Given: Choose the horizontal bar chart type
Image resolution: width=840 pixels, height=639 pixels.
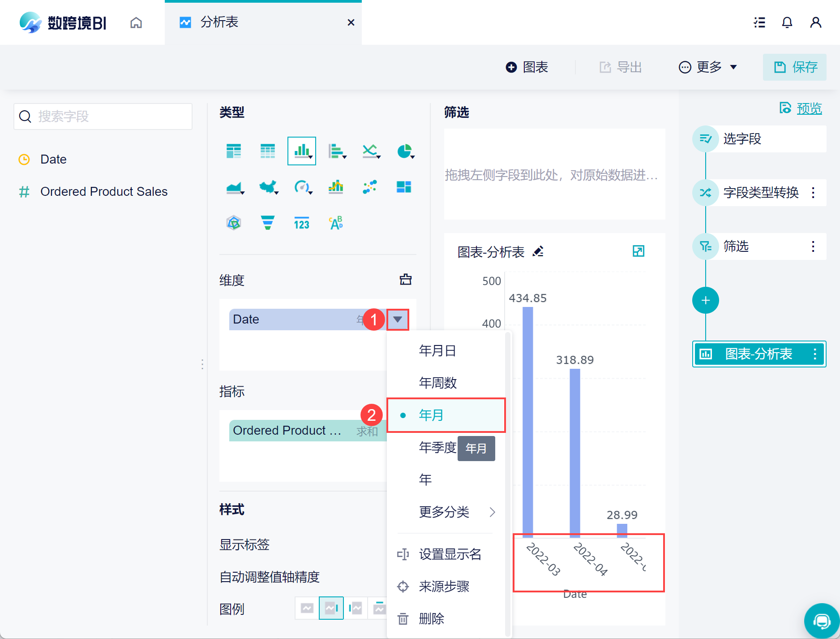Looking at the screenshot, I should [x=336, y=151].
